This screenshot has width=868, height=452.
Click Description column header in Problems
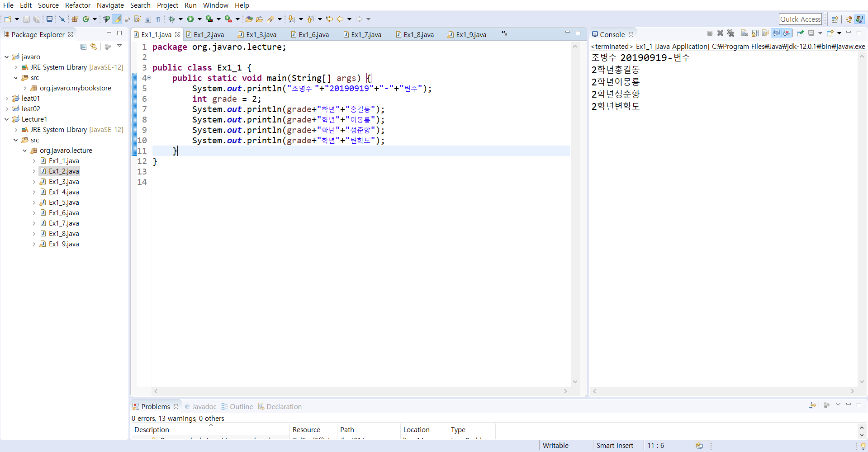click(210, 429)
